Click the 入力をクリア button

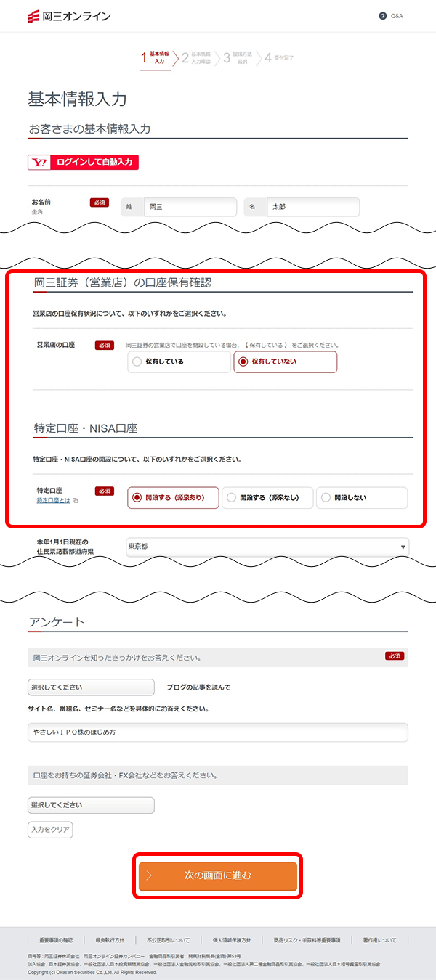tap(50, 830)
